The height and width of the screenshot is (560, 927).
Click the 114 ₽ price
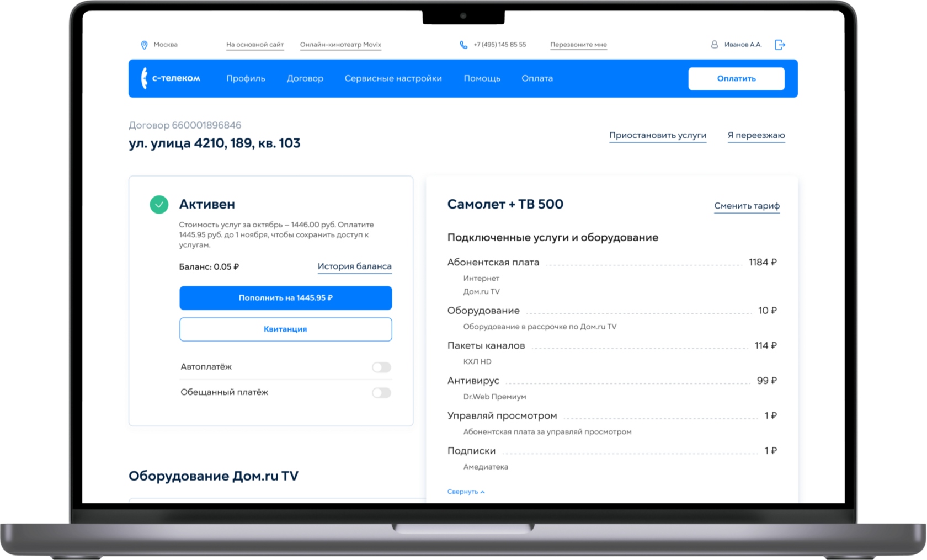coord(766,346)
